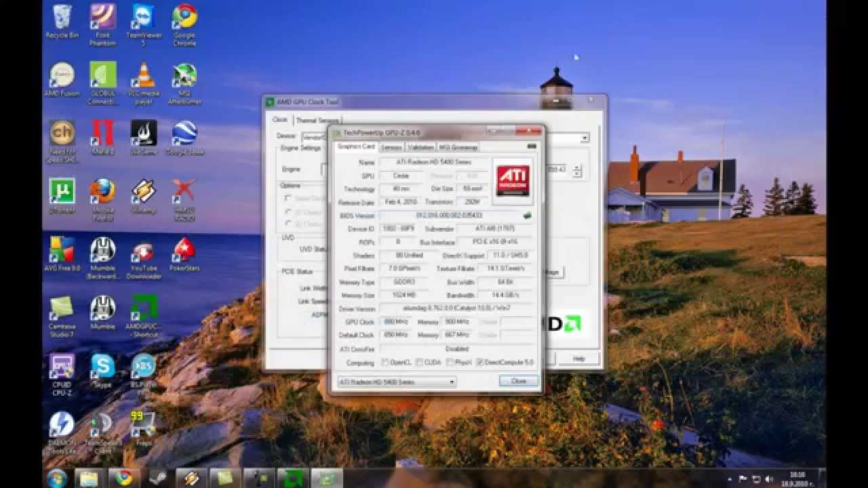This screenshot has height=488, width=868.
Task: Open Device dropdown arrow in AMD GPU Clock Tool
Action: [585, 138]
